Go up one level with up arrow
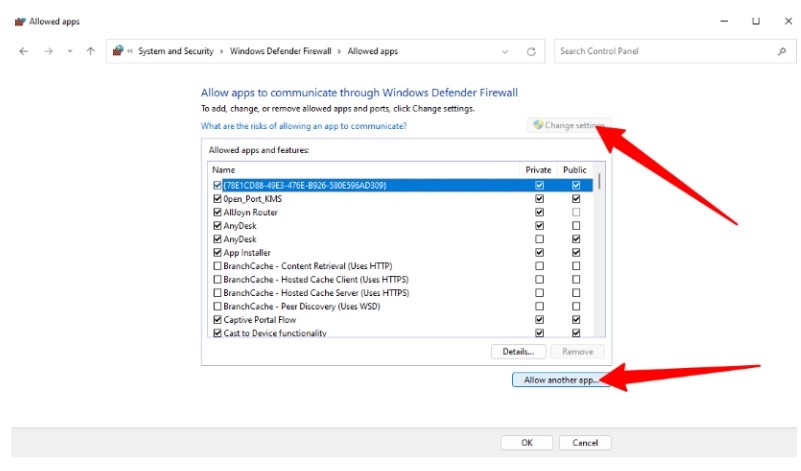 click(x=90, y=51)
